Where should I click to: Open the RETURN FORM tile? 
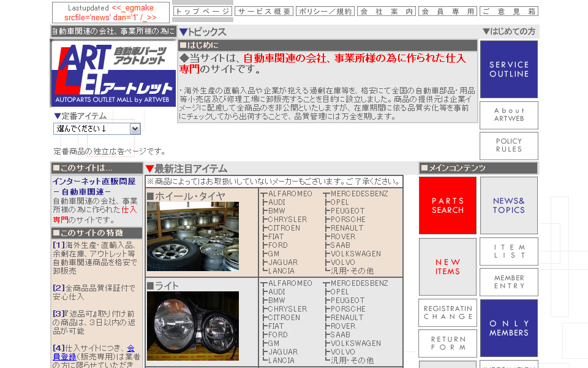[448, 343]
